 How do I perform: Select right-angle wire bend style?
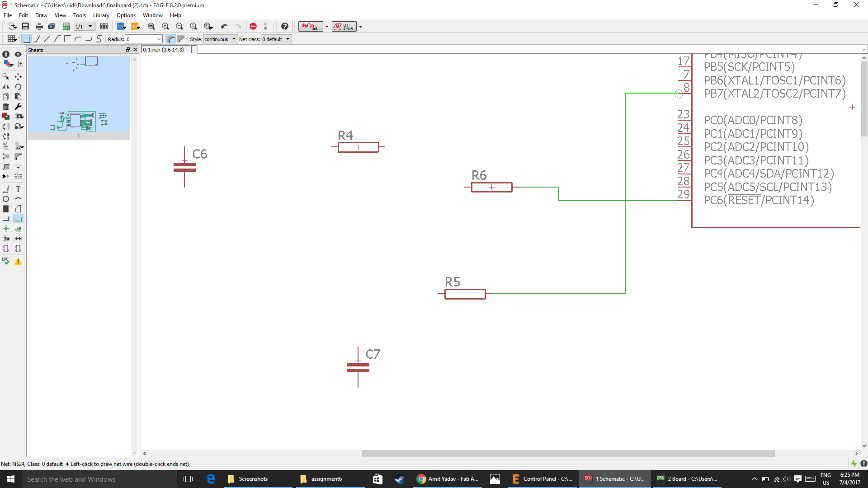tap(26, 39)
